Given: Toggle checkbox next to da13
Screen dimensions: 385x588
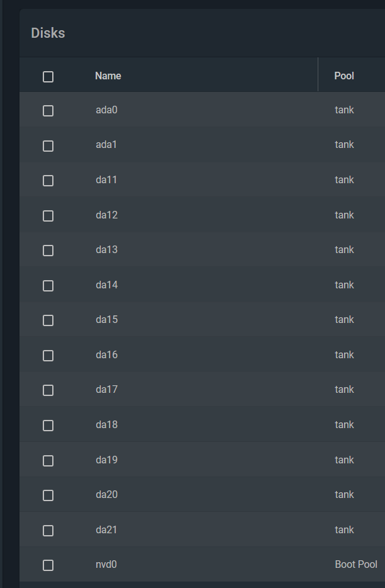Looking at the screenshot, I should [48, 251].
